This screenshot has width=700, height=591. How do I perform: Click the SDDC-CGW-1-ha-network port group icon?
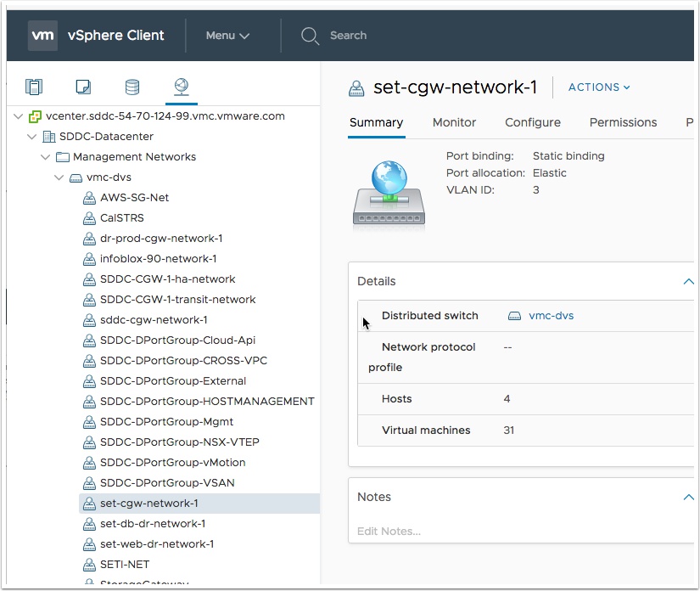89,279
